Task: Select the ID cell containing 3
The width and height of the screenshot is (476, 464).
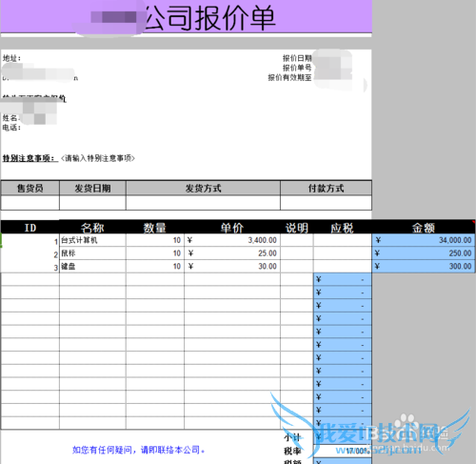Action: coord(30,267)
